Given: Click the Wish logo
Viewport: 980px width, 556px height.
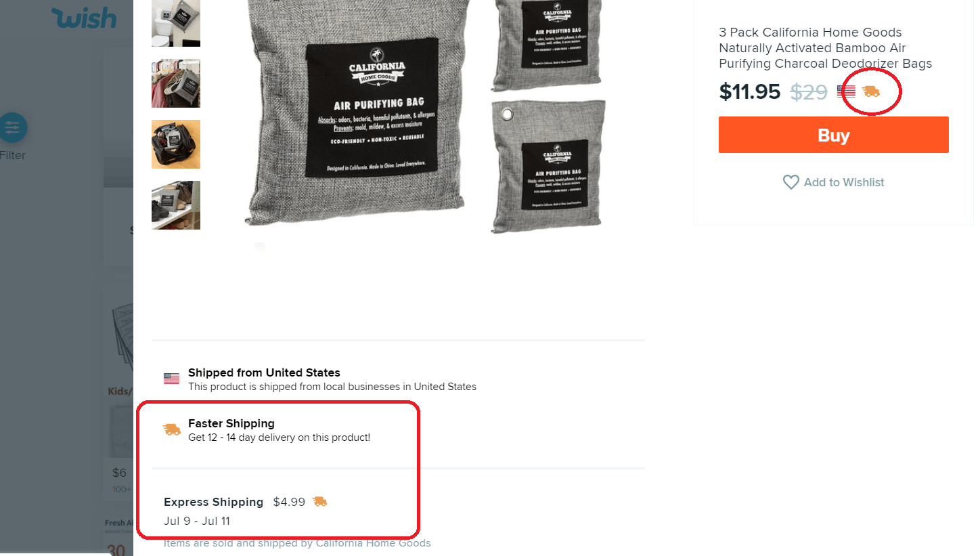Looking at the screenshot, I should (x=84, y=18).
